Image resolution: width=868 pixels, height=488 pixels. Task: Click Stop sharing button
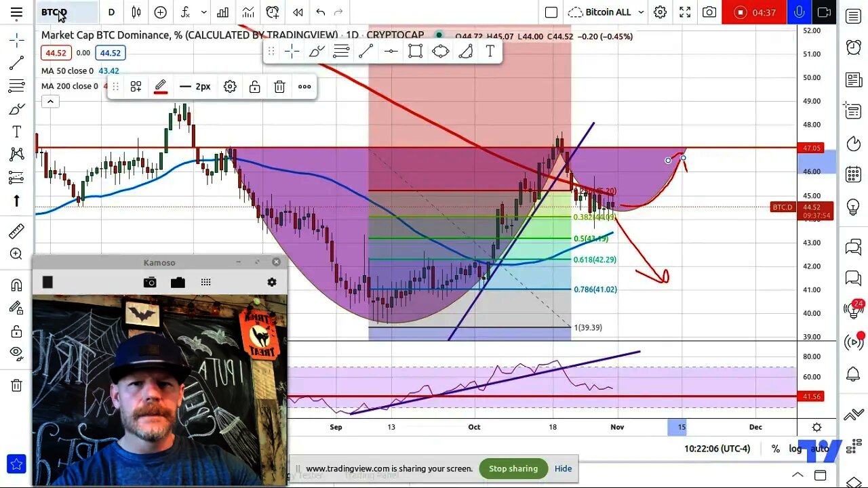pos(513,468)
